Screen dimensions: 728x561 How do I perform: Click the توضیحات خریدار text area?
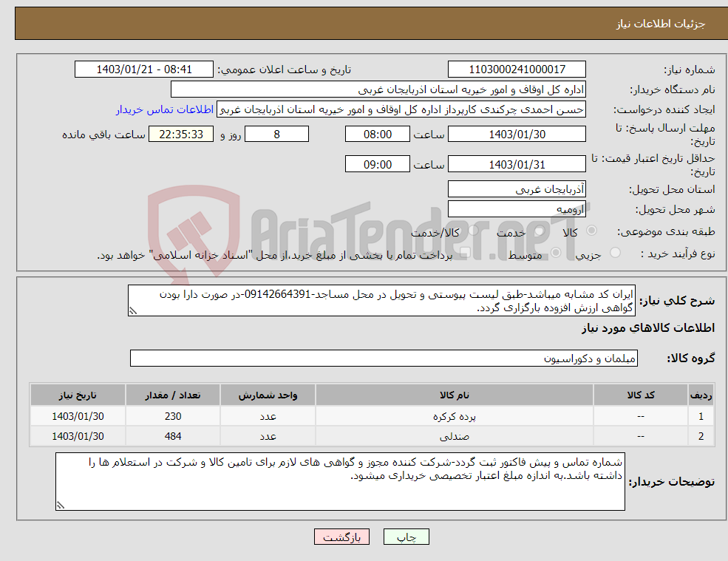[x=340, y=482]
